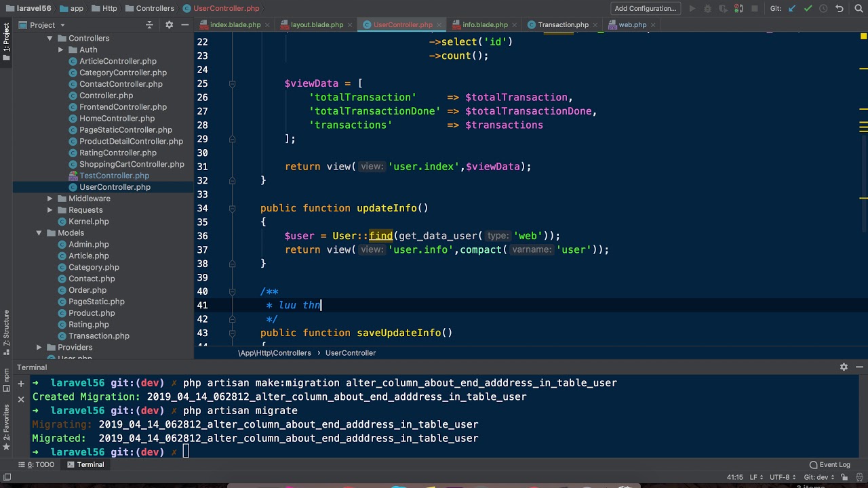
Task: Expand the Auth folder
Action: pyautogui.click(x=60, y=50)
